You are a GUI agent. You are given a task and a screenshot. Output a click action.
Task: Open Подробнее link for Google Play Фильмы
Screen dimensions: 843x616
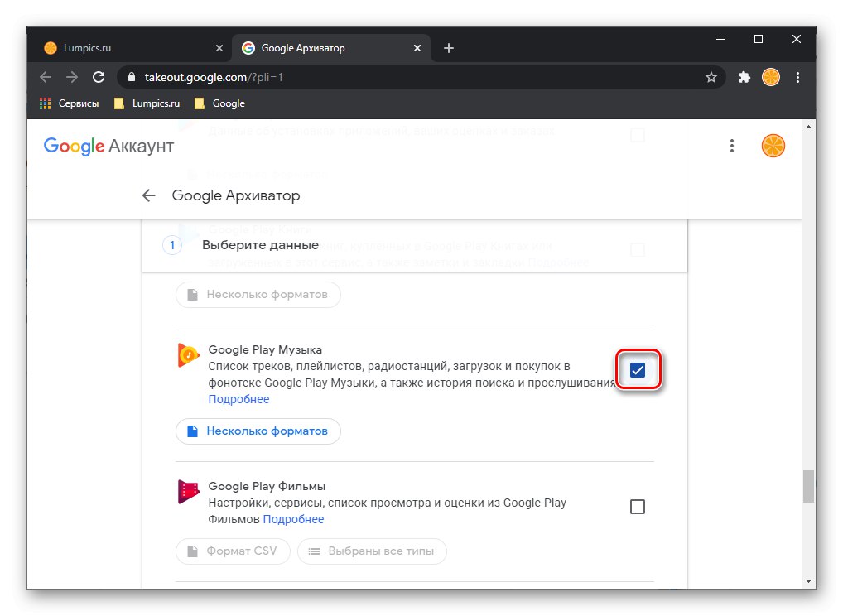click(x=293, y=519)
